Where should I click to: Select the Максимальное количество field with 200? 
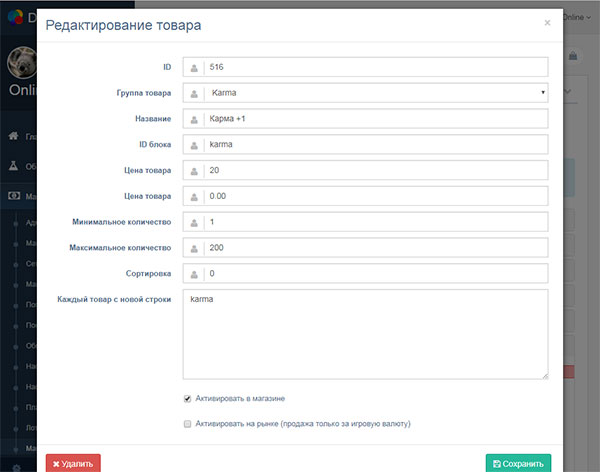pyautogui.click(x=375, y=248)
